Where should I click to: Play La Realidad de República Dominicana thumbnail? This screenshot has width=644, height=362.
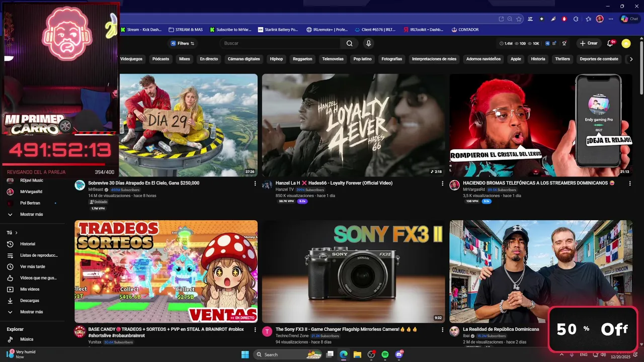point(541,271)
